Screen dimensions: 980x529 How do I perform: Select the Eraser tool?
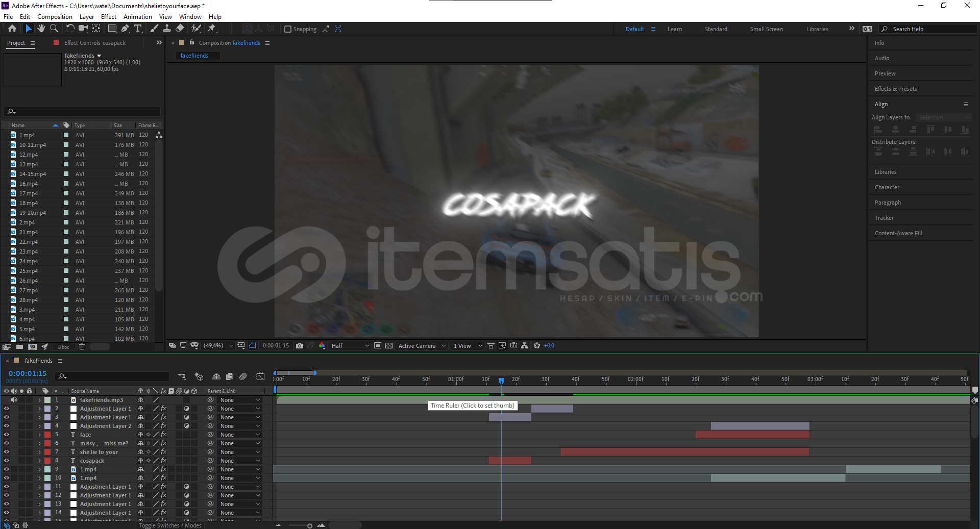tap(180, 29)
